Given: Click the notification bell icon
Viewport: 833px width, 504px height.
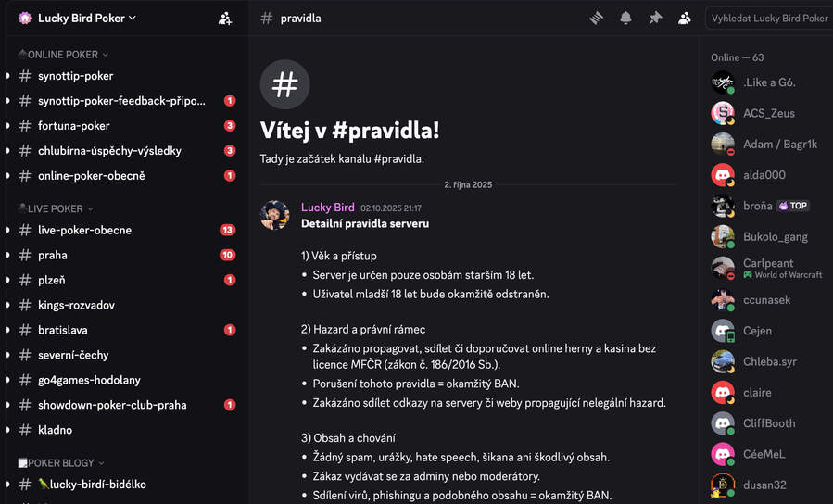Looking at the screenshot, I should pyautogui.click(x=625, y=18).
